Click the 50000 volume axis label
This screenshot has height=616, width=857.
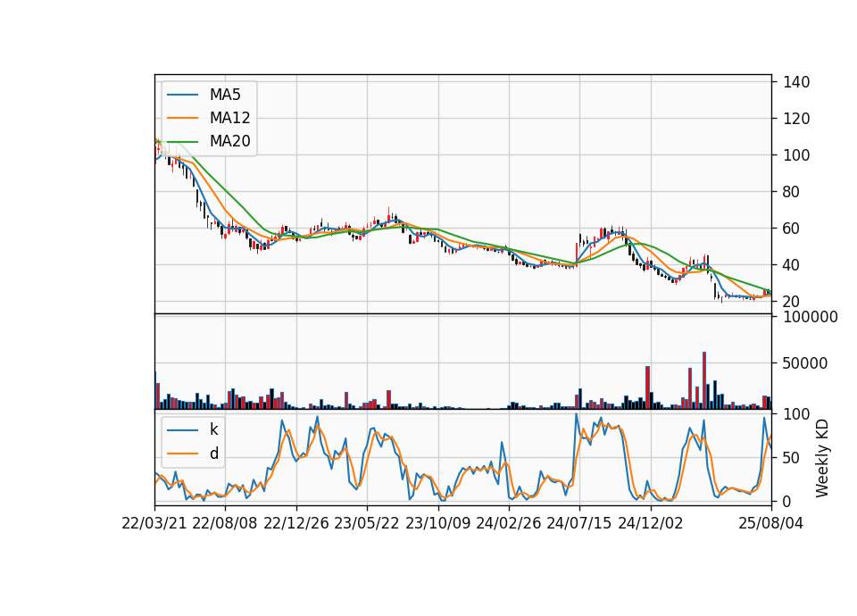click(x=805, y=363)
